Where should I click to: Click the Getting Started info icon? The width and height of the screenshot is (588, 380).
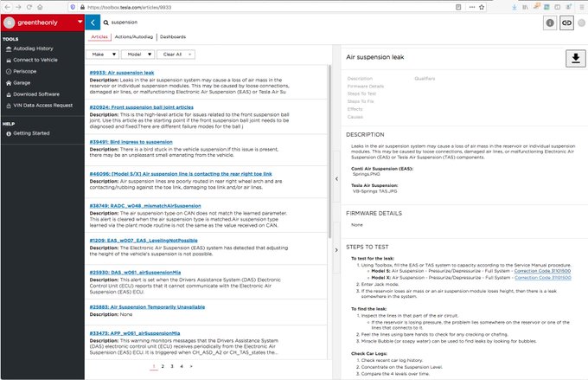9,133
